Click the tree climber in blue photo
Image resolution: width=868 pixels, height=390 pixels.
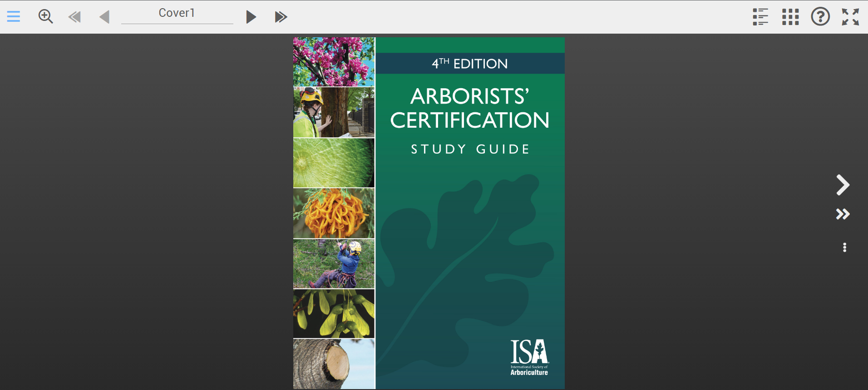pos(334,264)
